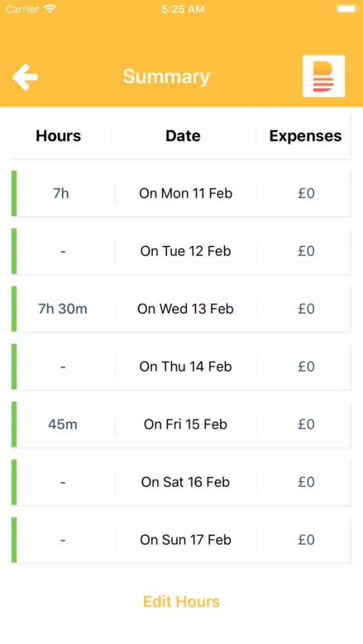Viewport: 363px width, 644px height.
Task: Tap £0 expenses for Sun 17 Feb
Action: pos(306,540)
